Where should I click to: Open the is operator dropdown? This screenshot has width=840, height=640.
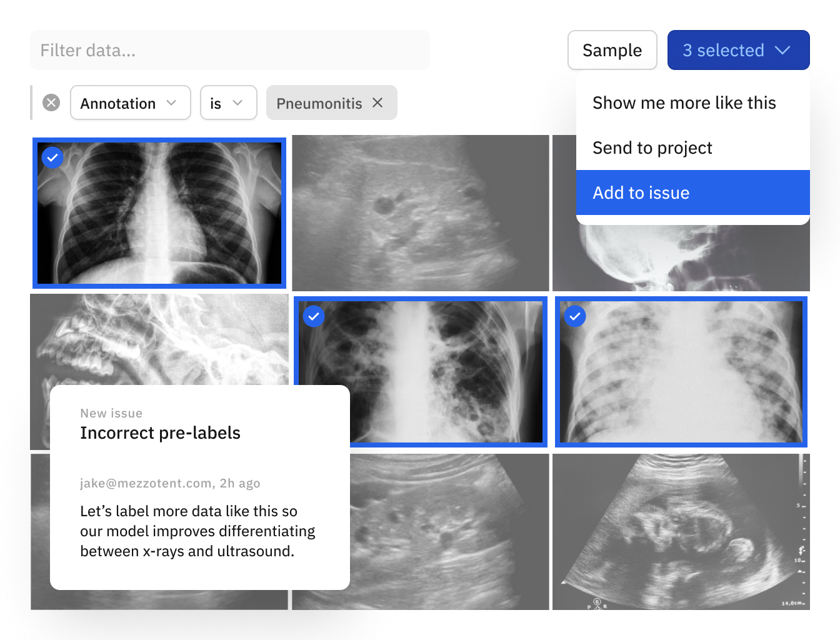click(227, 102)
